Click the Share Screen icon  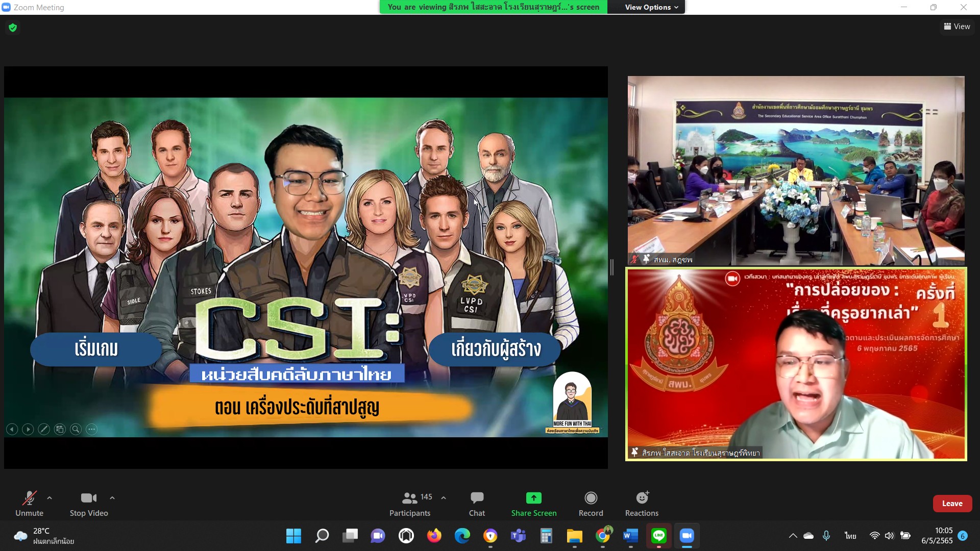[533, 498]
